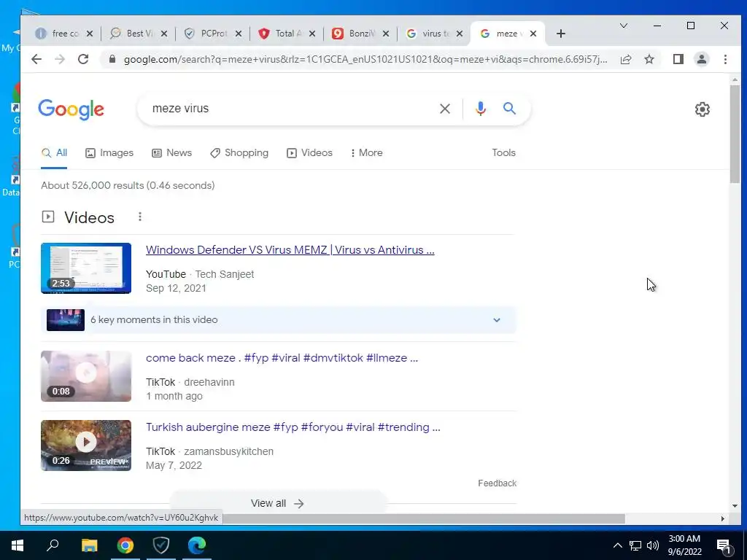
Task: Clear the search box text
Action: coord(444,109)
